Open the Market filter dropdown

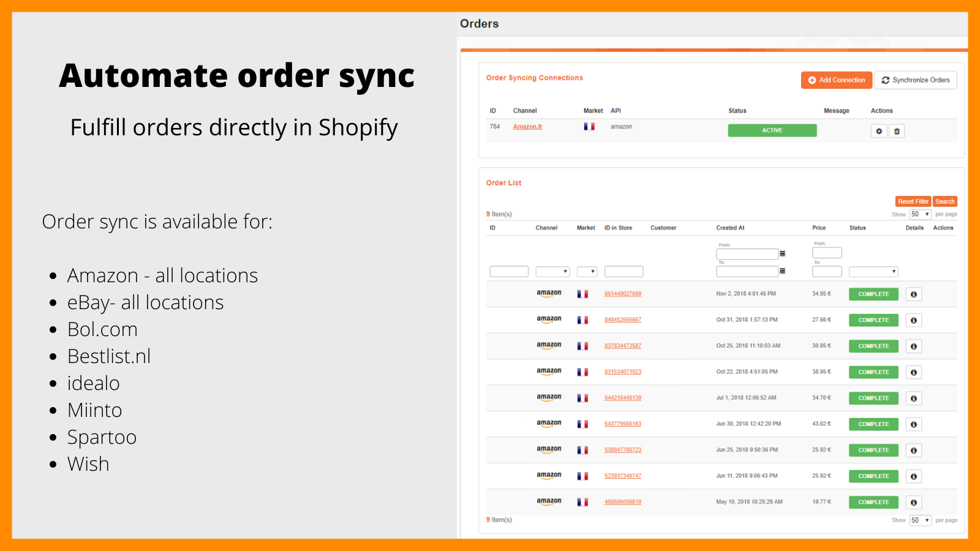[x=587, y=271]
